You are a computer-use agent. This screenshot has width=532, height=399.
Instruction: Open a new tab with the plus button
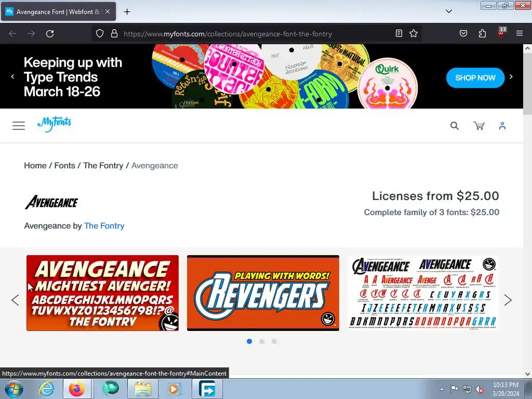(127, 12)
